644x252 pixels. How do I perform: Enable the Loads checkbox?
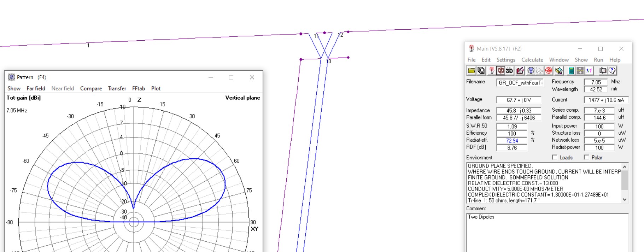click(555, 157)
